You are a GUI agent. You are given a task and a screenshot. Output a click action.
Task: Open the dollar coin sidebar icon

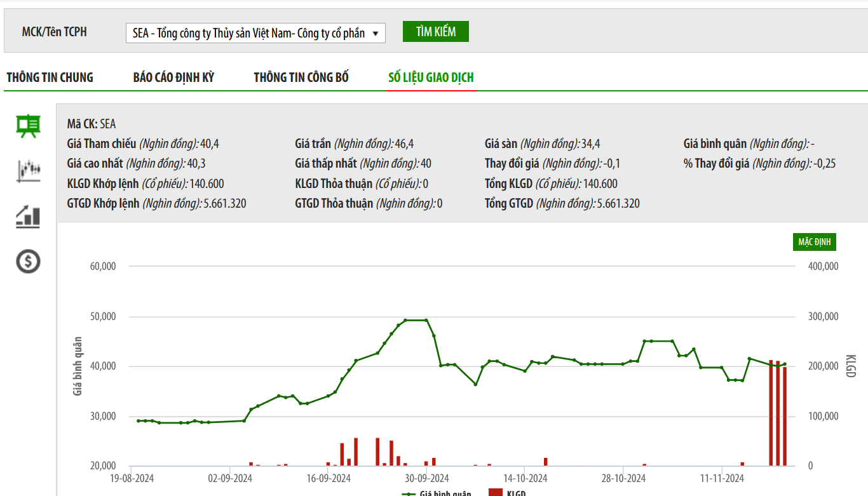[28, 261]
